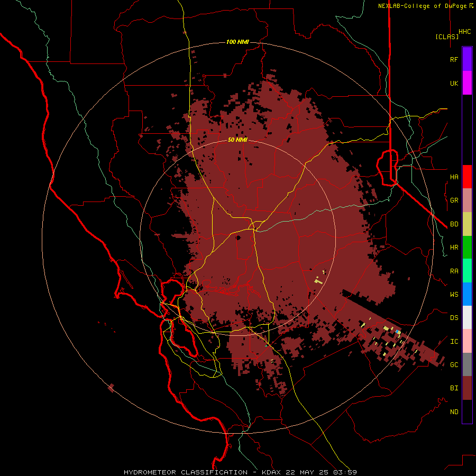The image size is (476, 476).
Task: Click the Hydrometeor Classification KDAX title caption
Action: [240, 472]
